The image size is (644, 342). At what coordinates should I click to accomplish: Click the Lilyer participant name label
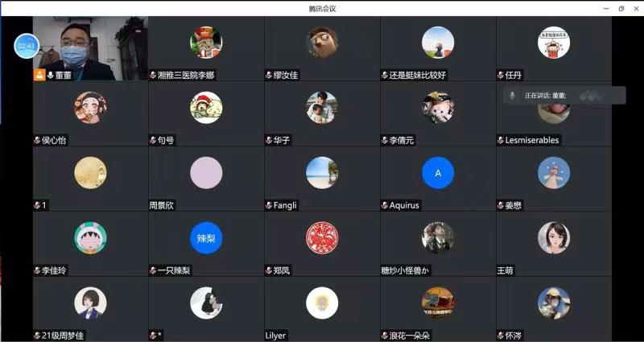point(275,335)
